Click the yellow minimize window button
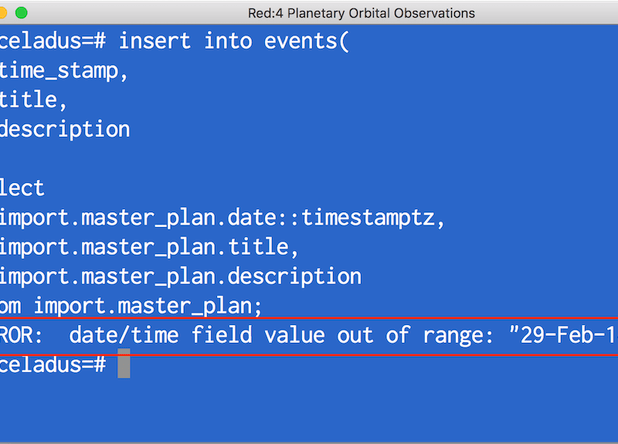The image size is (618, 444). (x=3, y=13)
